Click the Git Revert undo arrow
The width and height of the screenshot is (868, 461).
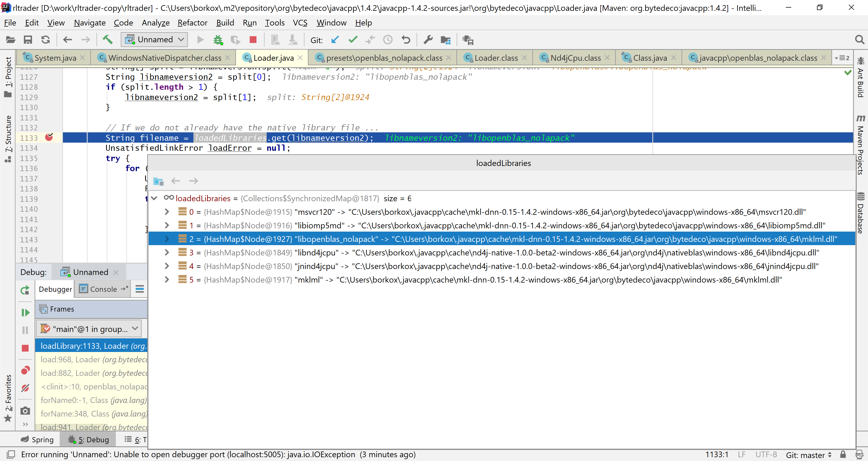pos(406,40)
